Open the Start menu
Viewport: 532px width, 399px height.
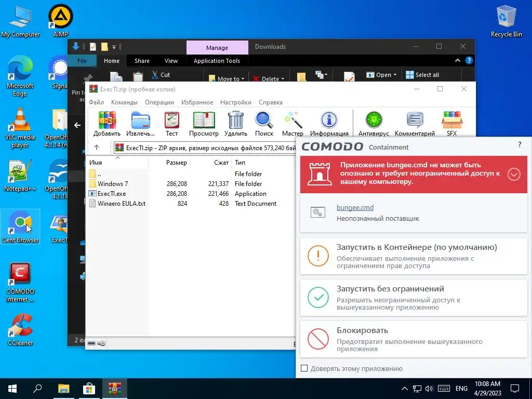(x=12, y=389)
